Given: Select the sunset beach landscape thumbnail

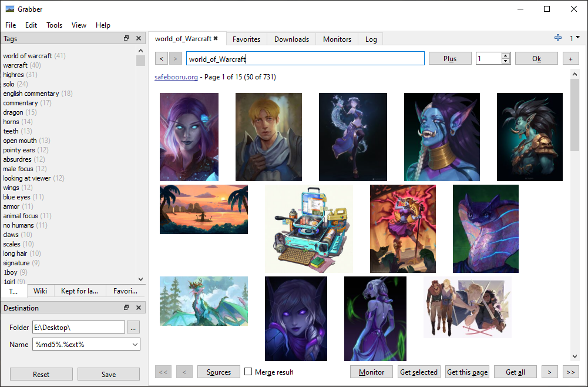Looking at the screenshot, I should 204,209.
